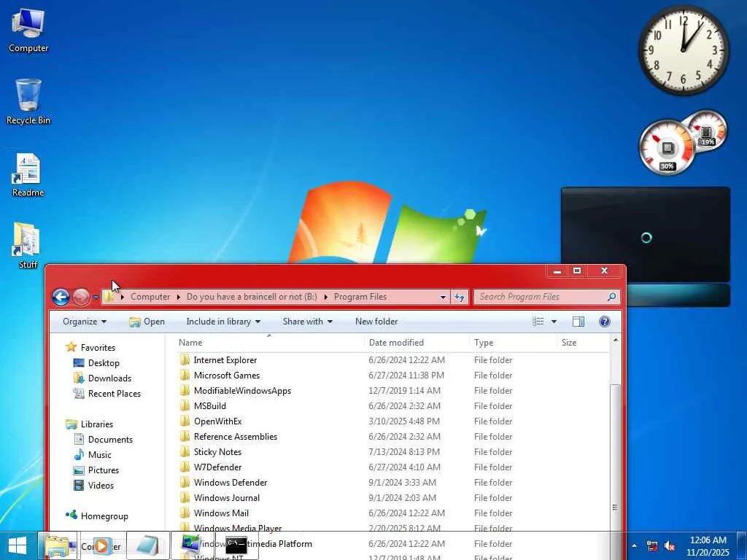Open the Computer desktop icon
Screen dimensions: 747x560
click(28, 31)
